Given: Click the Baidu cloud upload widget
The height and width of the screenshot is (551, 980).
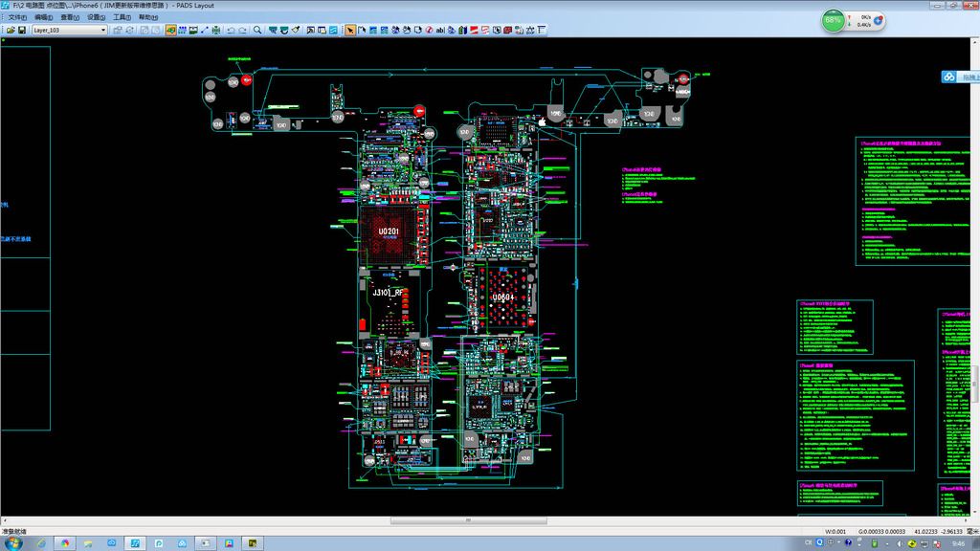Looking at the screenshot, I should tap(961, 77).
